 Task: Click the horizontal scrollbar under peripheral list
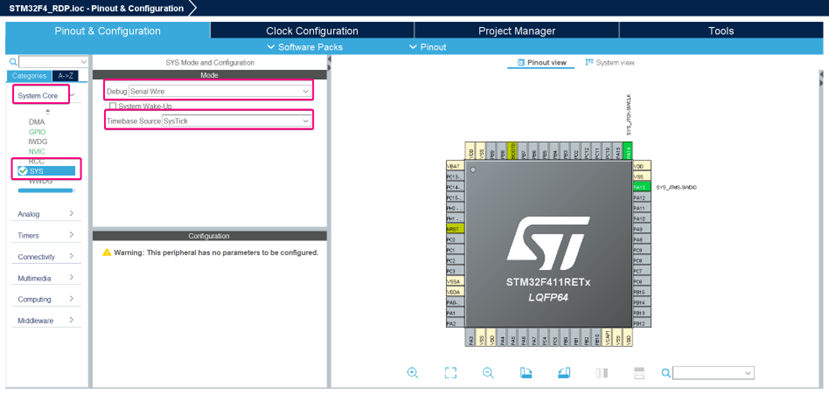coord(45,190)
